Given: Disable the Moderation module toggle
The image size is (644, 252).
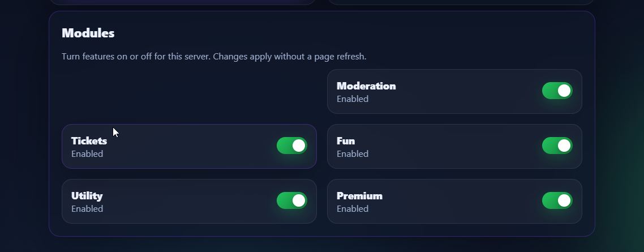Looking at the screenshot, I should tap(557, 91).
